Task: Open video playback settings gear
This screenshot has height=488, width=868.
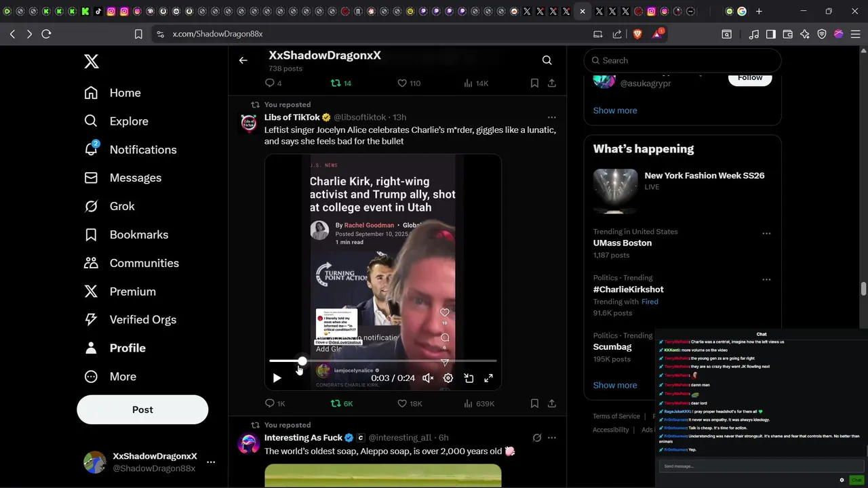Action: (x=448, y=378)
